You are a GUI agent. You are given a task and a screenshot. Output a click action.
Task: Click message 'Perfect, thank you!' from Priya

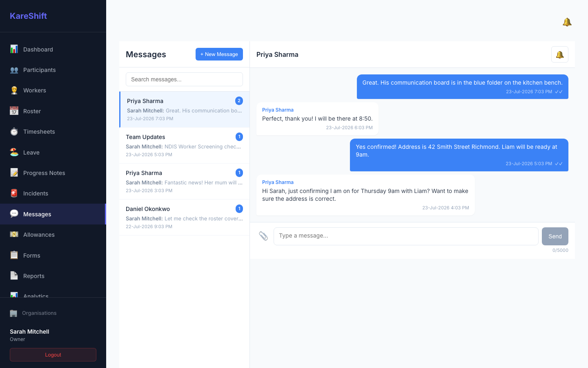coord(317,119)
